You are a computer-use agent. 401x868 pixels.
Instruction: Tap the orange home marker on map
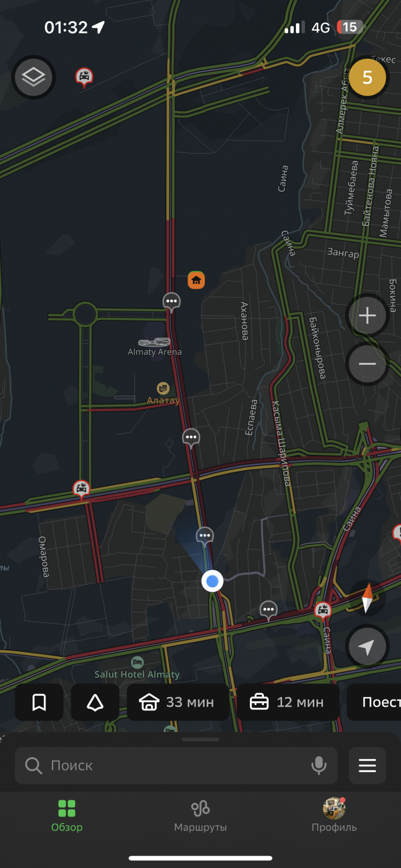tap(196, 280)
